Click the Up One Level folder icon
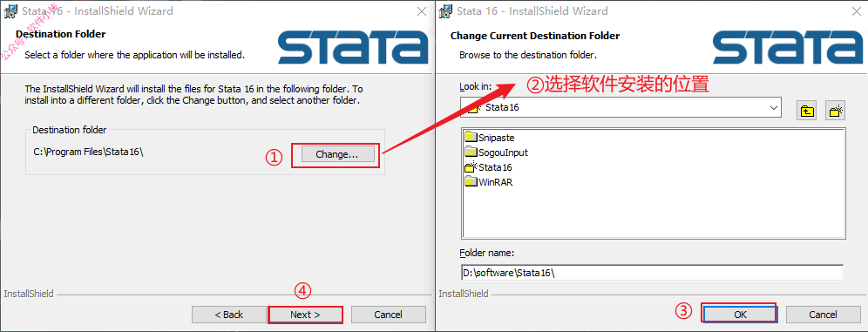This screenshot has width=868, height=332. pyautogui.click(x=806, y=110)
